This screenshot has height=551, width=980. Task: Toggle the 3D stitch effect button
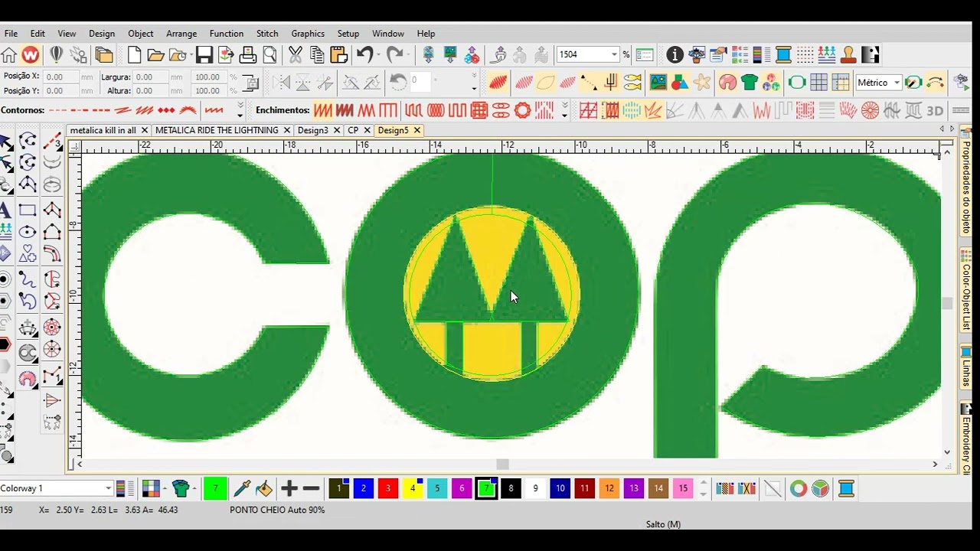click(x=935, y=110)
